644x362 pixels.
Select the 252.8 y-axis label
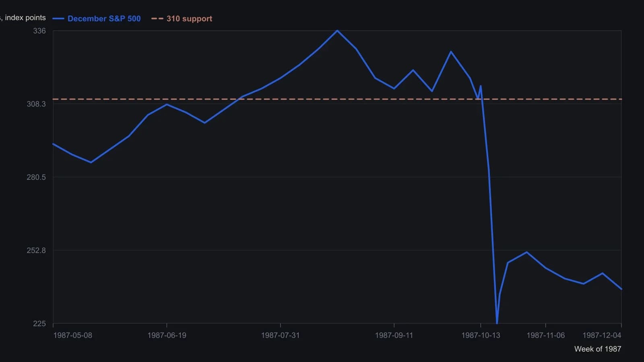36,251
